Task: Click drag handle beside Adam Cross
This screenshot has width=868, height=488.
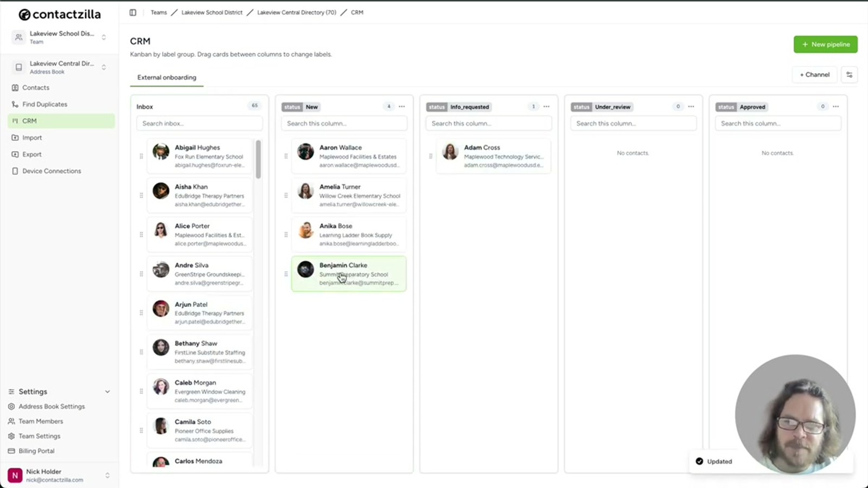Action: 431,156
